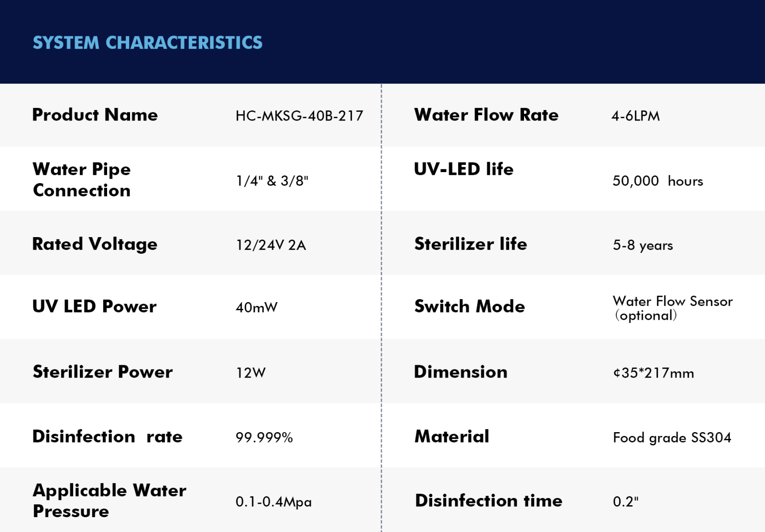Click the Water Flow Rate label
765x532 pixels.
point(486,115)
